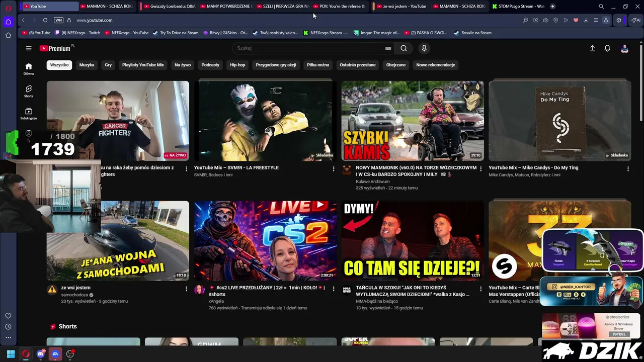The image size is (644, 362).
Task: Start voice search with microphone icon
Action: [x=424, y=48]
